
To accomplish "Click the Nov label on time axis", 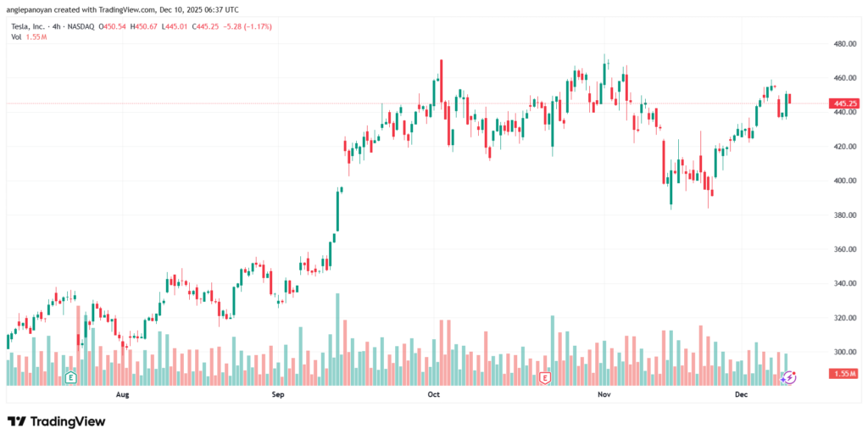I will [x=604, y=395].
